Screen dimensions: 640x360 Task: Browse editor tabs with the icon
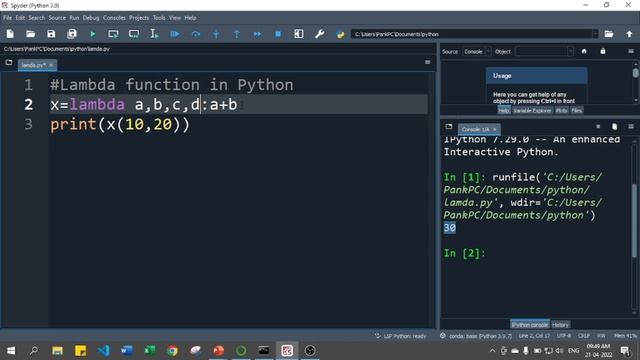click(9, 62)
